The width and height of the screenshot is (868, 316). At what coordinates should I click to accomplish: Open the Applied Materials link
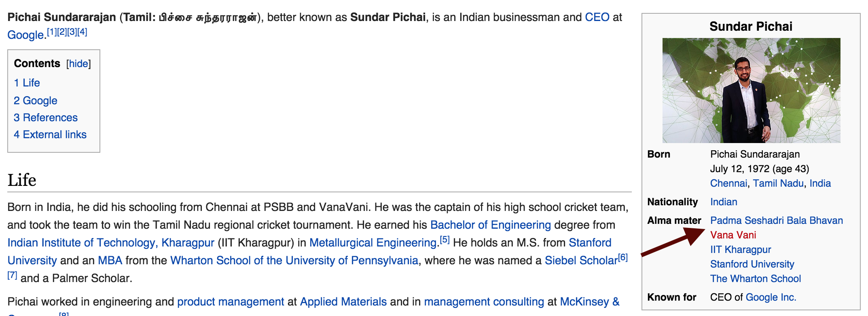pyautogui.click(x=343, y=302)
